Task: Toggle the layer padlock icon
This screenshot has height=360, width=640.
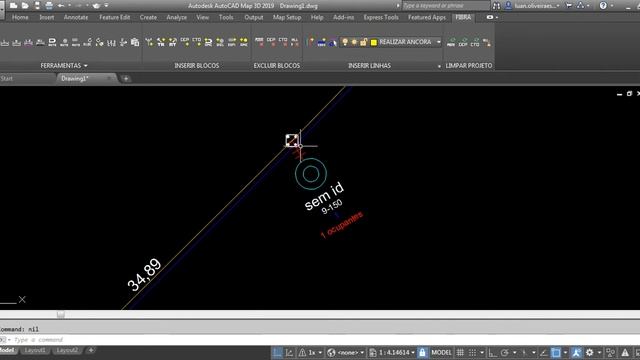Action: pyautogui.click(x=363, y=42)
